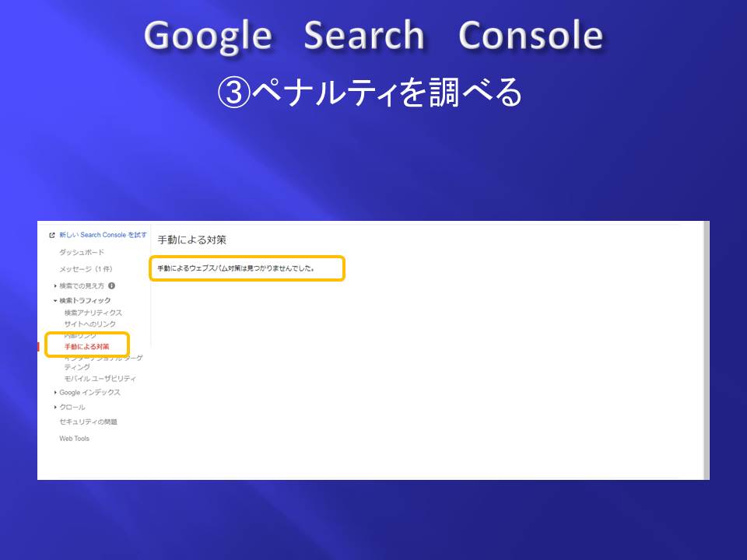Collapse the 検索トラフィック arrow
The width and height of the screenshot is (747, 560).
click(55, 300)
